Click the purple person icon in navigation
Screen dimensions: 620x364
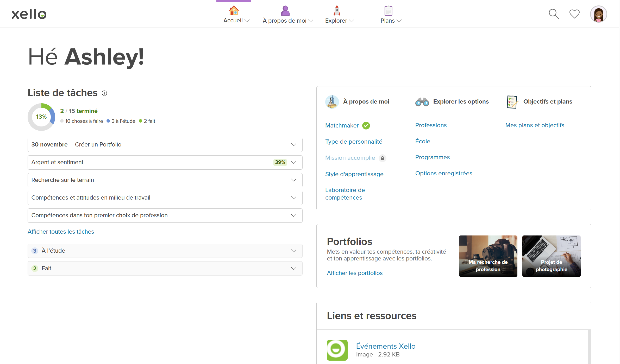pos(285,11)
